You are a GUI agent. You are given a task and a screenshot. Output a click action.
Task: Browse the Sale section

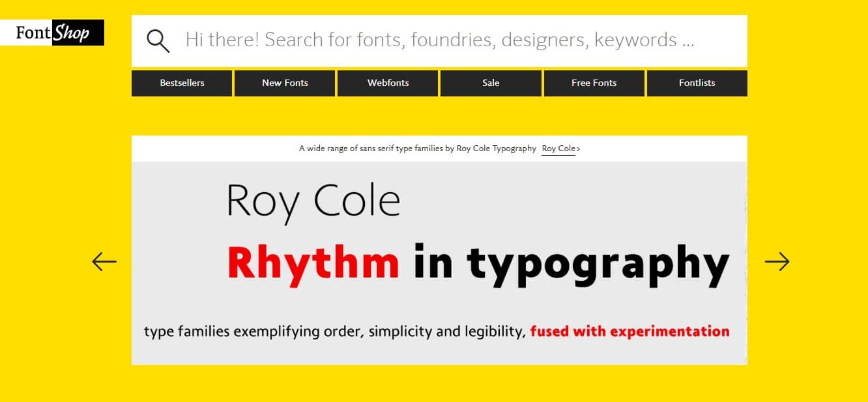point(491,83)
